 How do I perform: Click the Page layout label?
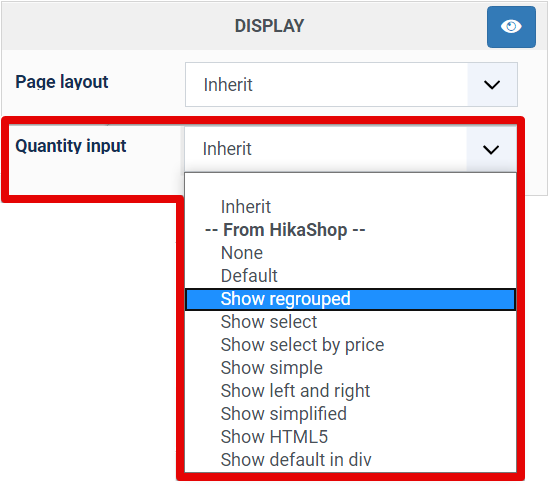tap(62, 82)
